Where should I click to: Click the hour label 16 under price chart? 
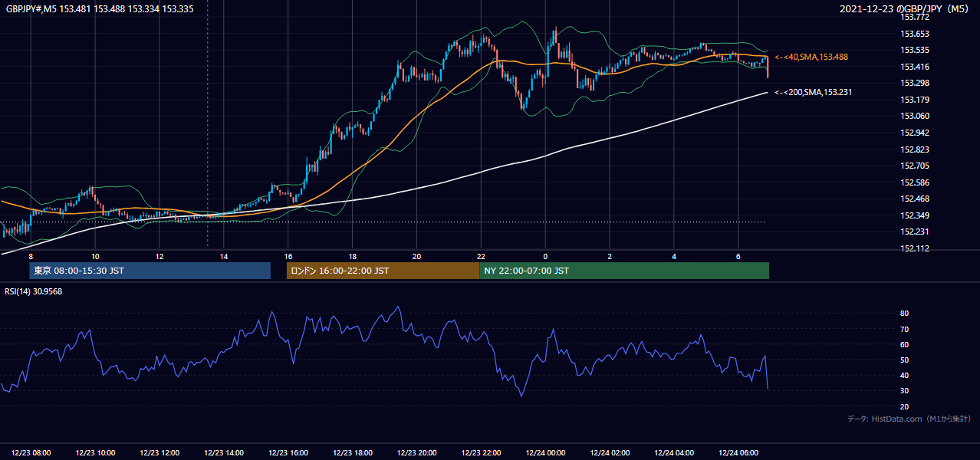288,256
